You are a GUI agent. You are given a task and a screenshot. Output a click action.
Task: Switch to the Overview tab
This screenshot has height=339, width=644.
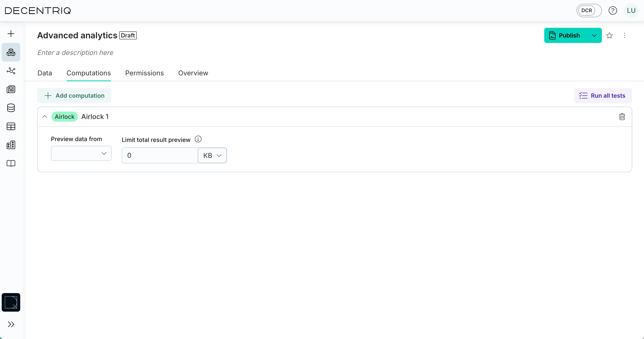tap(193, 73)
